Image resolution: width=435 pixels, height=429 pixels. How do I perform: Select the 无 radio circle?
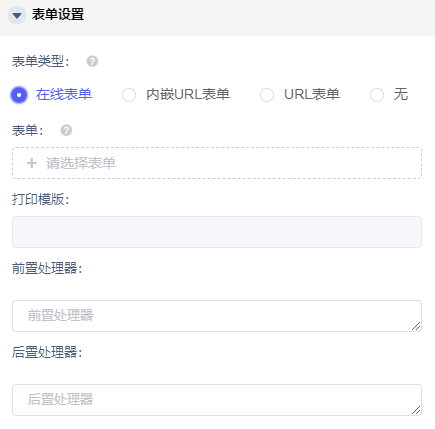pyautogui.click(x=377, y=95)
